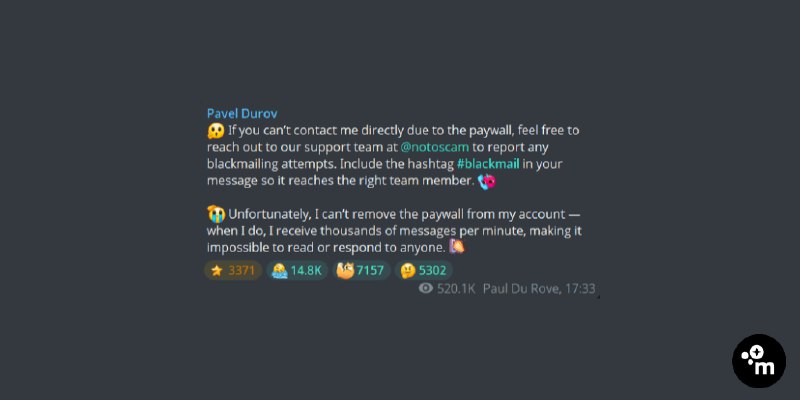Screen dimensions: 800x400
Task: Toggle the reaction counted 7157
Action: (x=361, y=270)
